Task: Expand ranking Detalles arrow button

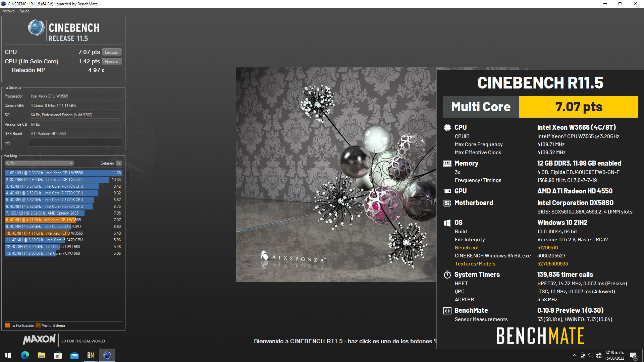Action: pos(119,163)
